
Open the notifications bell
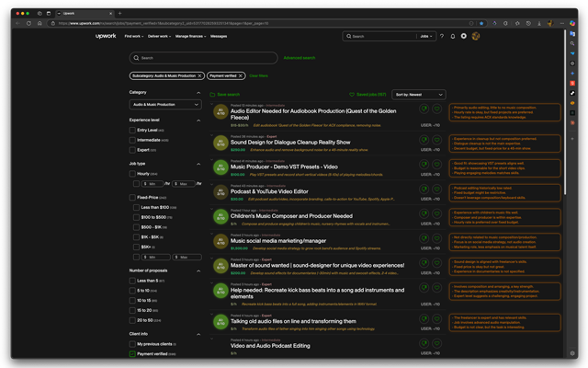452,36
